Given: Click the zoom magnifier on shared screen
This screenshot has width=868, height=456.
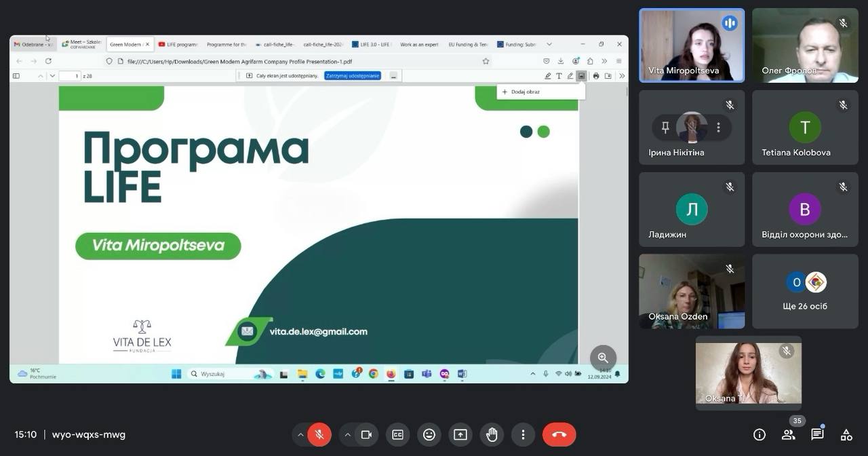Looking at the screenshot, I should [603, 358].
